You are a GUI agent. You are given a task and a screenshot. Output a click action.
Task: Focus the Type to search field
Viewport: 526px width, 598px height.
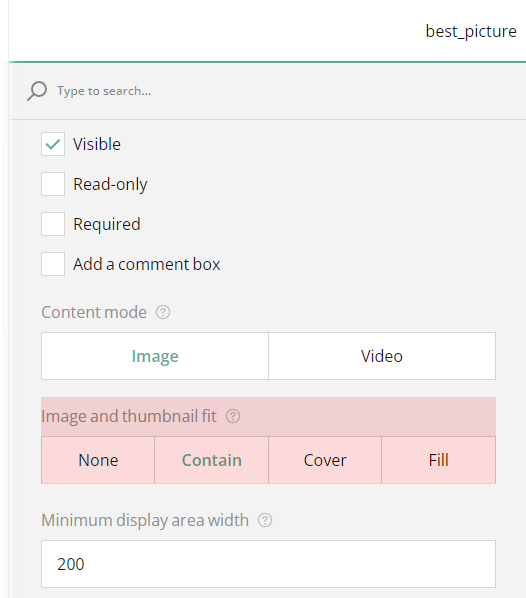(267, 91)
